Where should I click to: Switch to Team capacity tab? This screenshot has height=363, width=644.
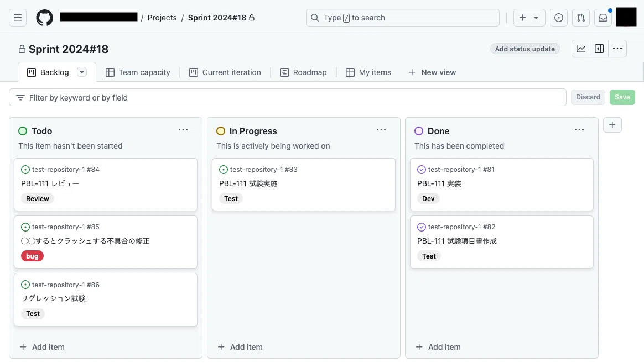tap(138, 72)
